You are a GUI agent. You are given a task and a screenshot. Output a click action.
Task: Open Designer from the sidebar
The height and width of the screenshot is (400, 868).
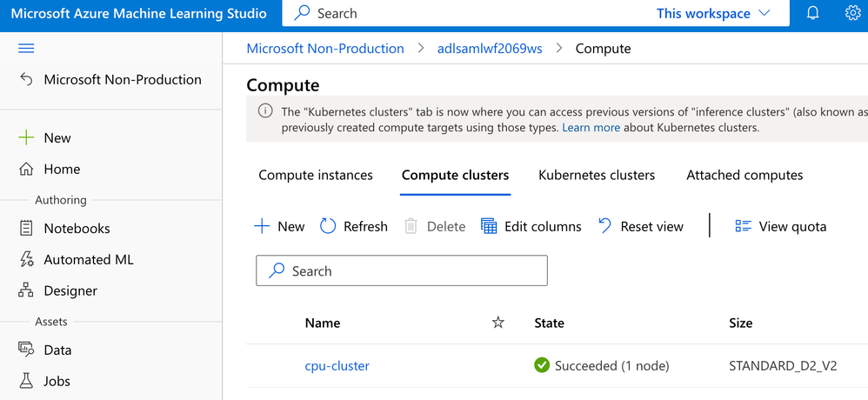click(70, 290)
